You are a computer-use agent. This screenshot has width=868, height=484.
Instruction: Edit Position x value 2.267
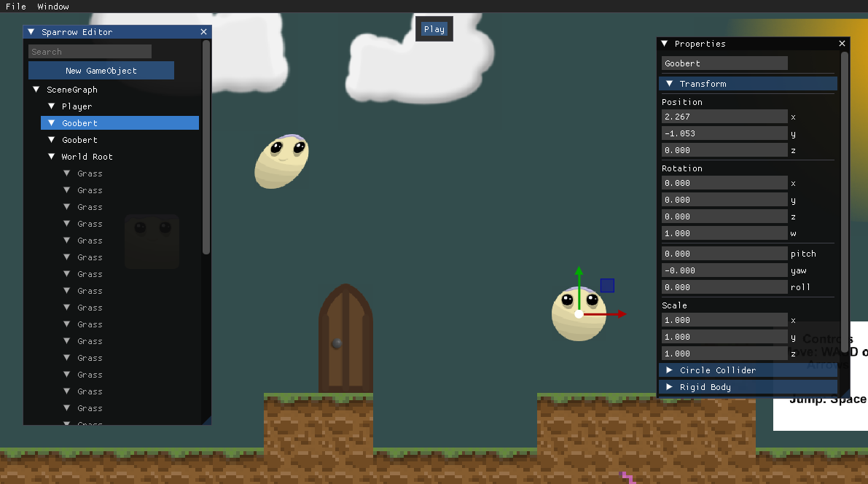pos(724,117)
